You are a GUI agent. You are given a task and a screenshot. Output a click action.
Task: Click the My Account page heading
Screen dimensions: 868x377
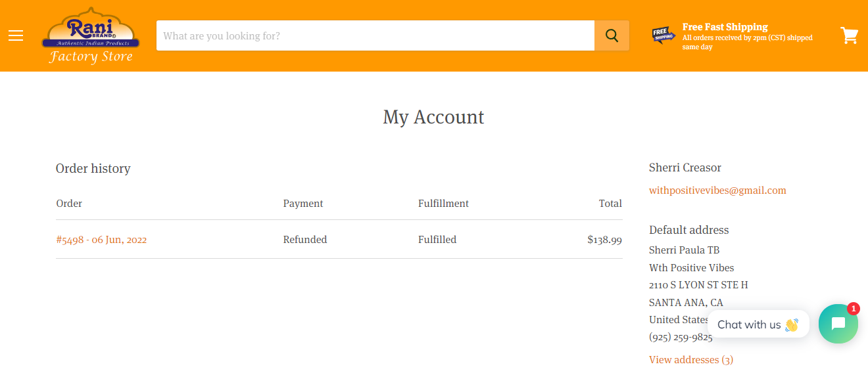point(434,117)
